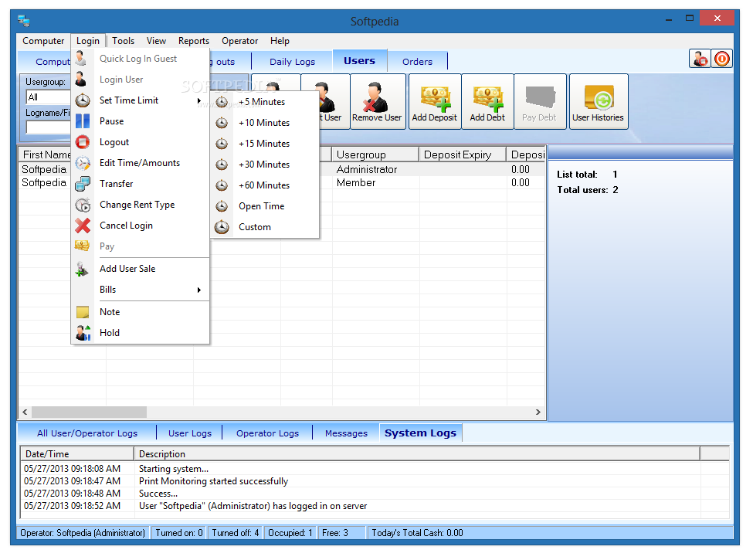Click the horizontal scrollbar thumb of the user list

click(x=89, y=412)
